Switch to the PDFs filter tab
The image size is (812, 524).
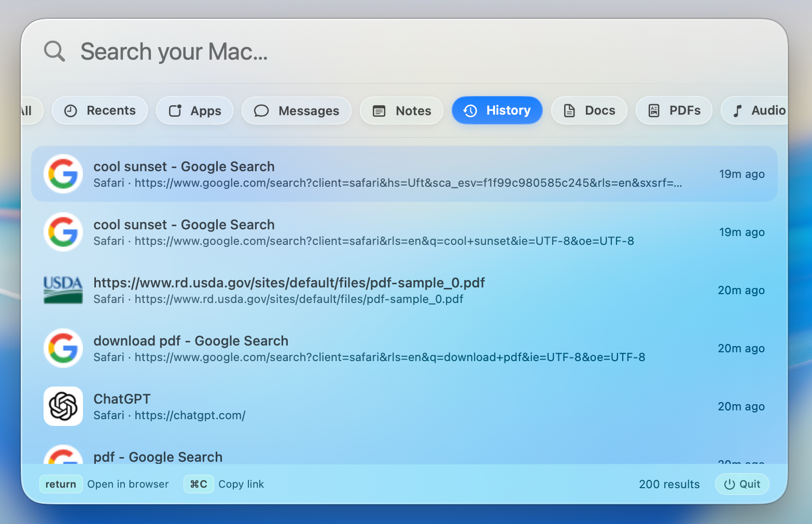(x=674, y=111)
